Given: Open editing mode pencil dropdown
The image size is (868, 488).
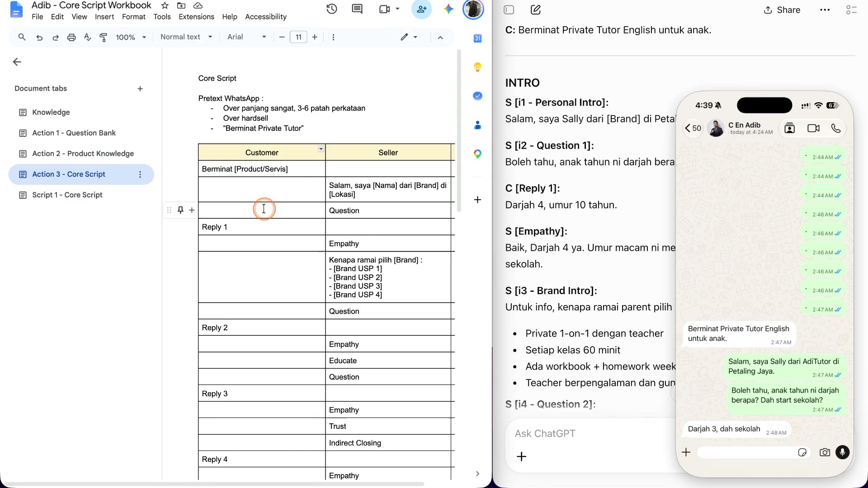Looking at the screenshot, I should point(409,37).
